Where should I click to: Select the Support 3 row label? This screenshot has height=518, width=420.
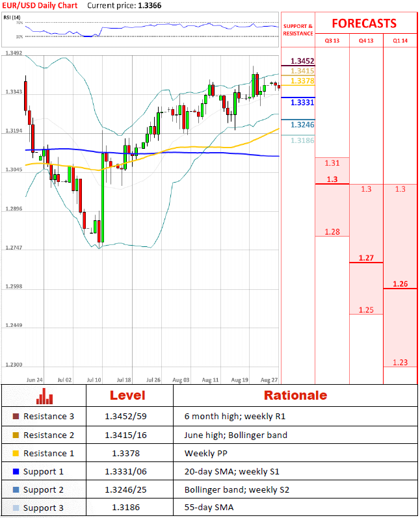pos(44,508)
